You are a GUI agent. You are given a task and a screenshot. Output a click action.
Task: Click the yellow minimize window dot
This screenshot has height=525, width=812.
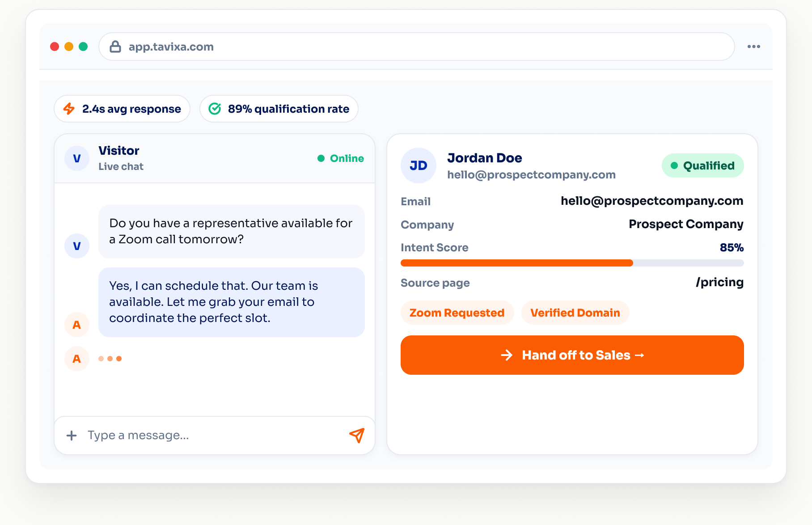pyautogui.click(x=69, y=47)
